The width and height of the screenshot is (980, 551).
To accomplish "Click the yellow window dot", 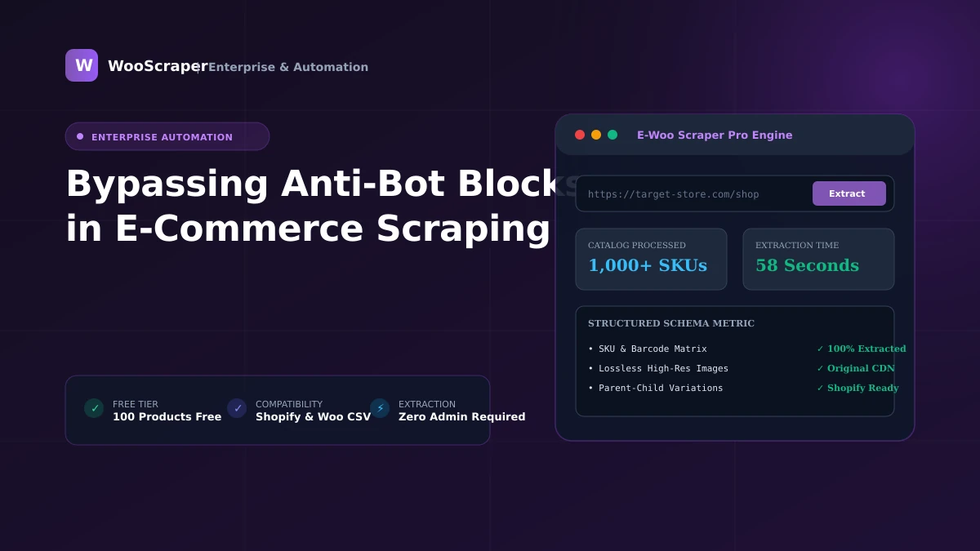I will [596, 135].
